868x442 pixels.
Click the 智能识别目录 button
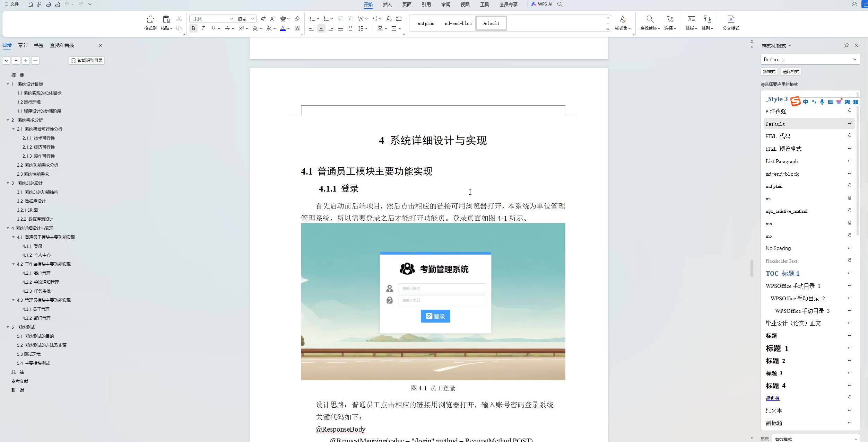(87, 61)
